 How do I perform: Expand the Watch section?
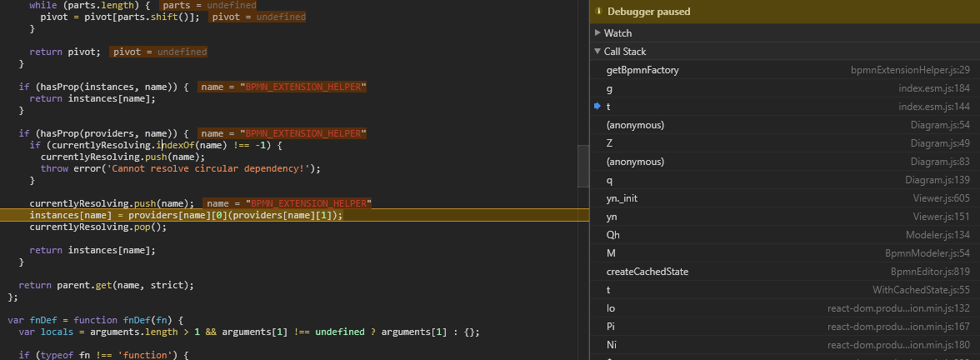point(598,33)
